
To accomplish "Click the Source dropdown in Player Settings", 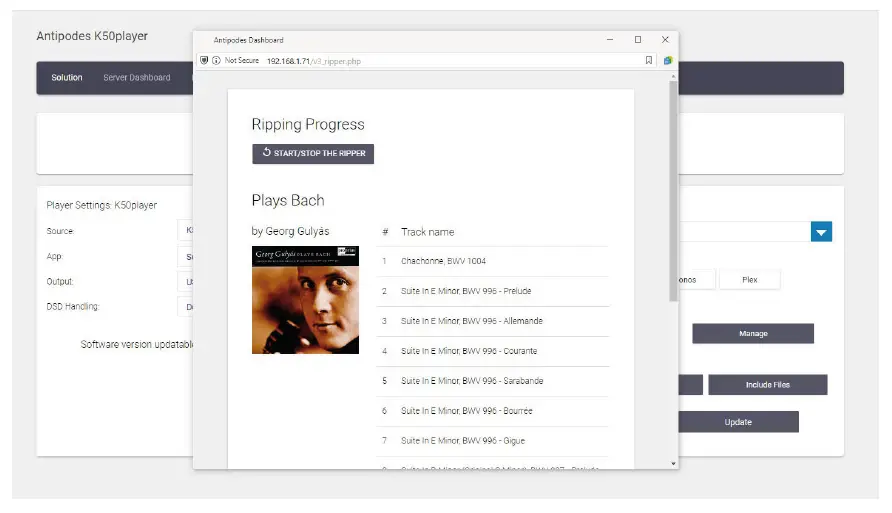I will 185,230.
